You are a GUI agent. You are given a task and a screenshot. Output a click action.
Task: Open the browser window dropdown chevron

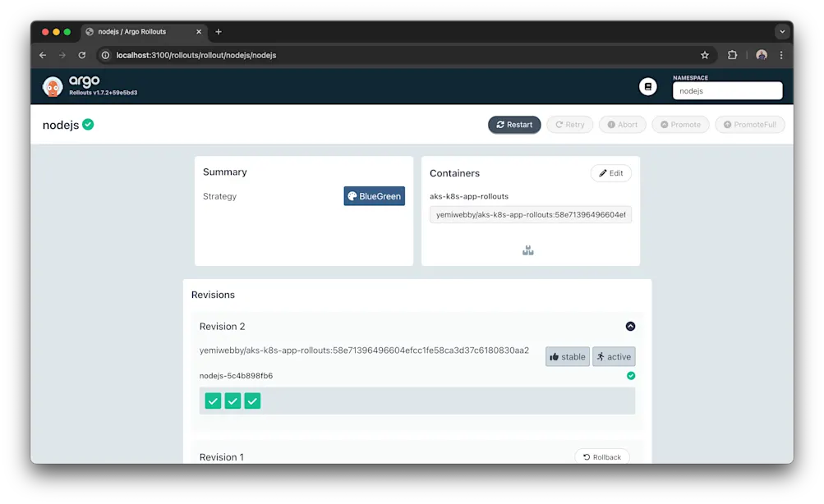pyautogui.click(x=781, y=31)
